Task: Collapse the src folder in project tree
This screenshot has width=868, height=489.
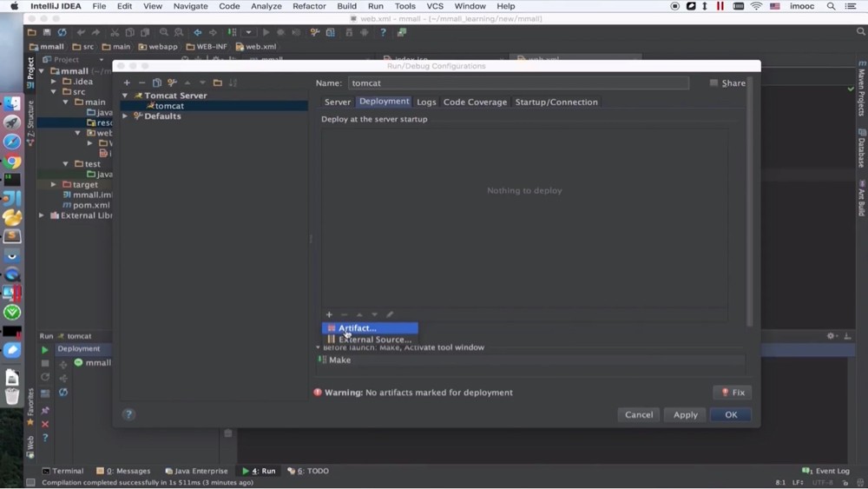Action: 54,91
